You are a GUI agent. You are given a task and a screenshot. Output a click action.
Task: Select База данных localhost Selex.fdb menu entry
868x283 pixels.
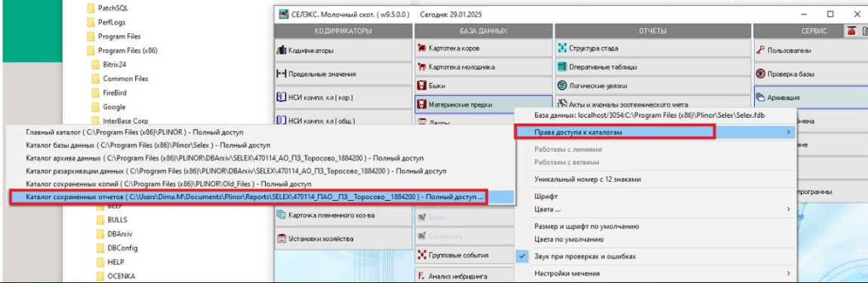tap(655, 115)
